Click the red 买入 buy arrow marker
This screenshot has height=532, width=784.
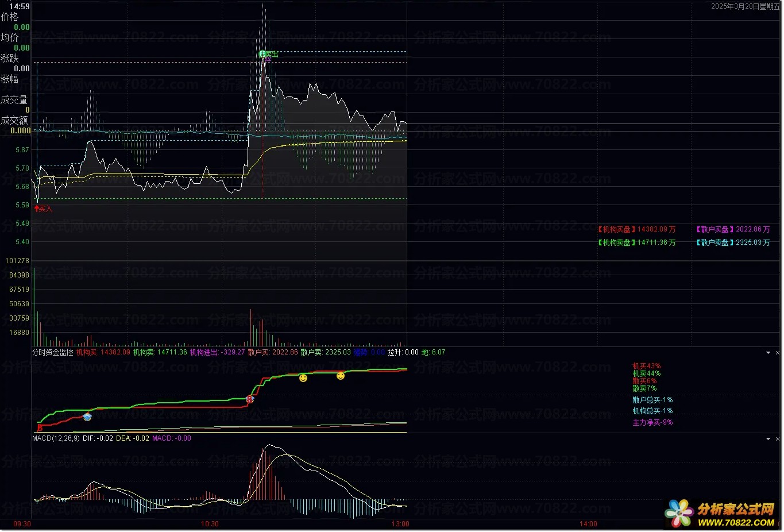click(x=43, y=209)
